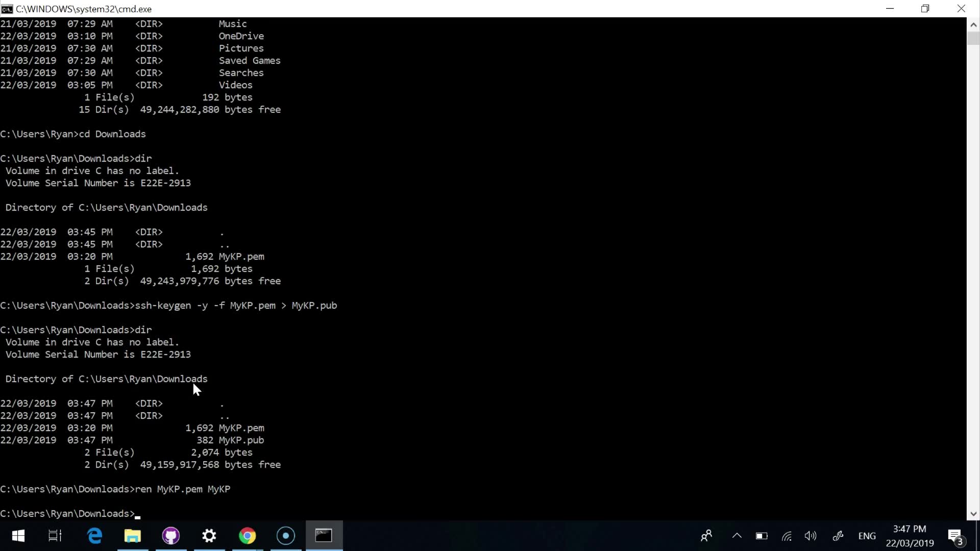Open Task View on the taskbar

click(55, 536)
